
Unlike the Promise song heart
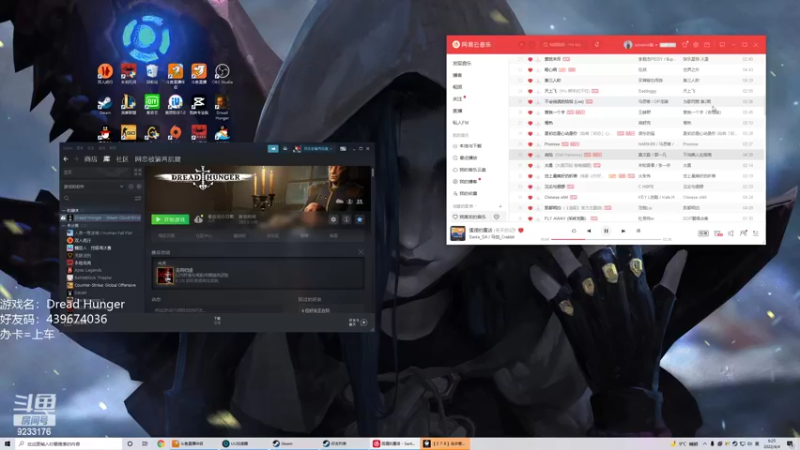click(x=530, y=144)
